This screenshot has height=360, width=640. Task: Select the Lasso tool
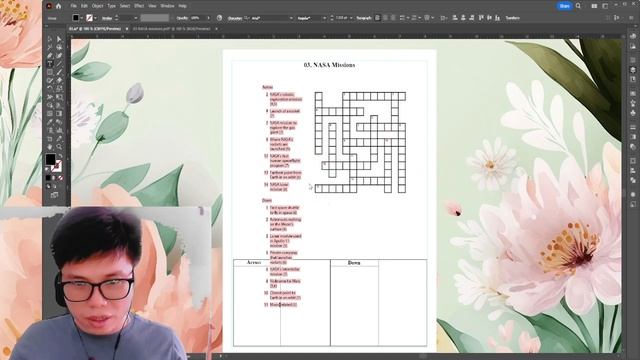(x=59, y=47)
